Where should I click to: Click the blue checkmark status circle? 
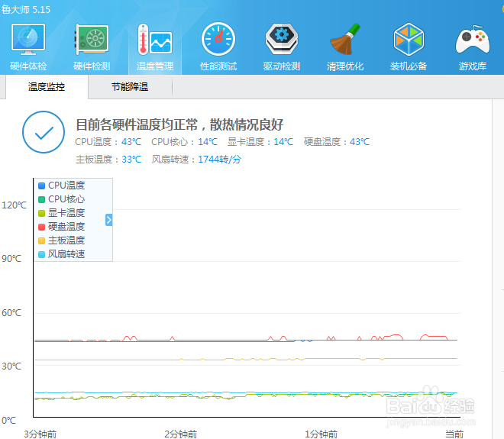tap(44, 132)
